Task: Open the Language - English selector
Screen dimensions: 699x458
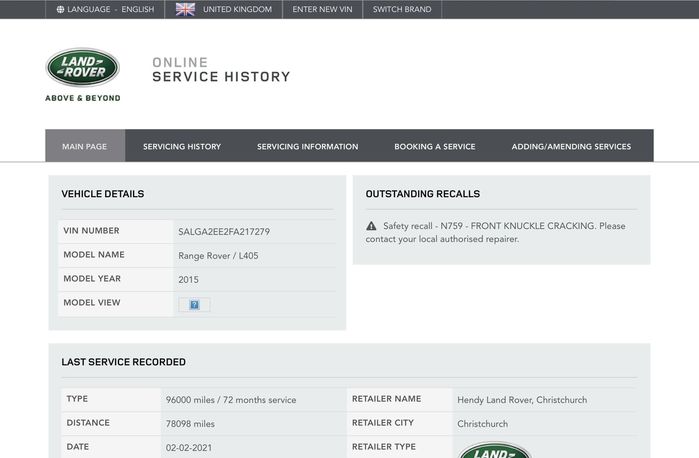Action: [105, 9]
